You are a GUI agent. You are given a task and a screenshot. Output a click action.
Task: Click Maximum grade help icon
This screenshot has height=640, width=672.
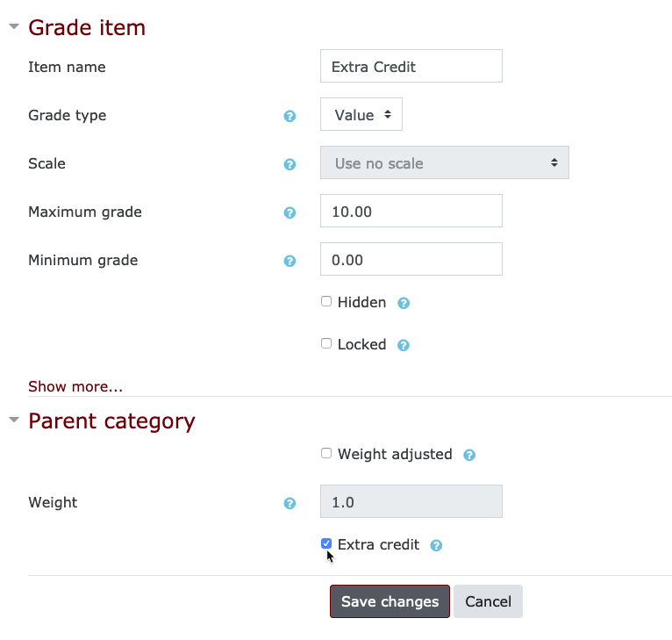(x=290, y=212)
